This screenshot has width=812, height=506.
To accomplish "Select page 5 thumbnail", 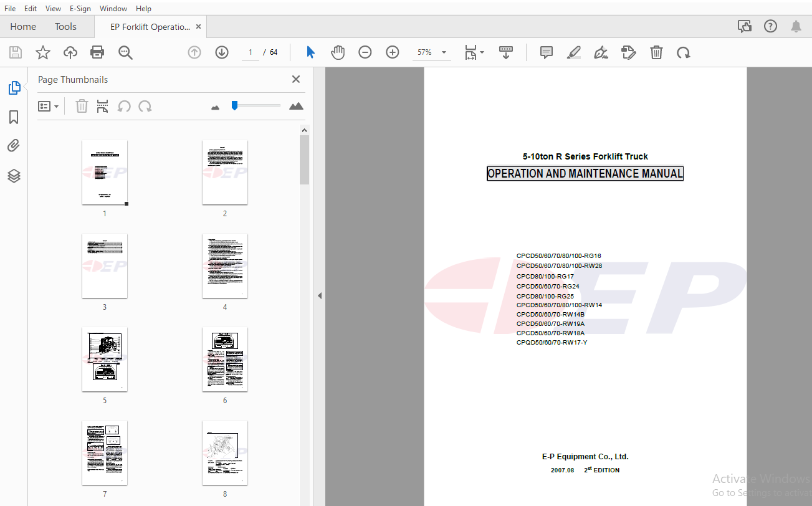I will (105, 360).
